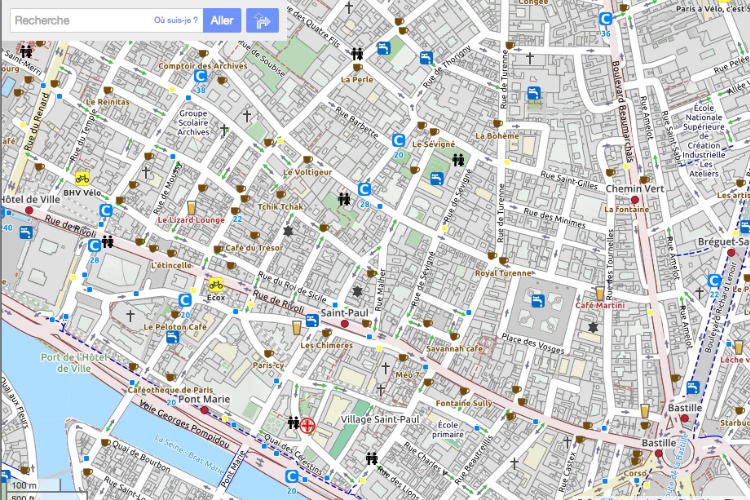750x500 pixels.
Task: Click the synagogue star icon near Rue Malher
Action: point(357,291)
